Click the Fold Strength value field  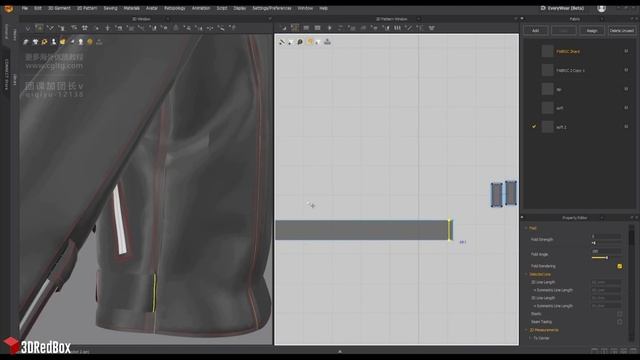(x=607, y=236)
